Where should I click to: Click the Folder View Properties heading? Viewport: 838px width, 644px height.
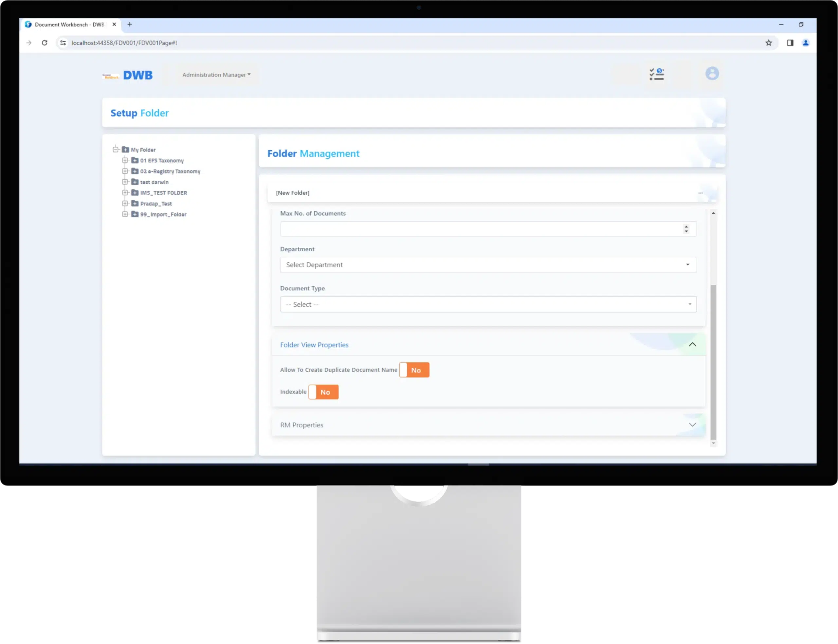(x=314, y=345)
